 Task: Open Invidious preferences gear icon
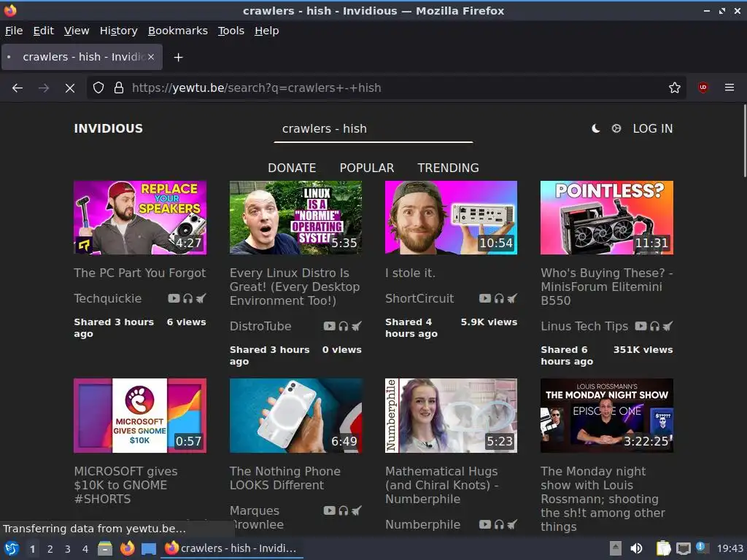616,128
